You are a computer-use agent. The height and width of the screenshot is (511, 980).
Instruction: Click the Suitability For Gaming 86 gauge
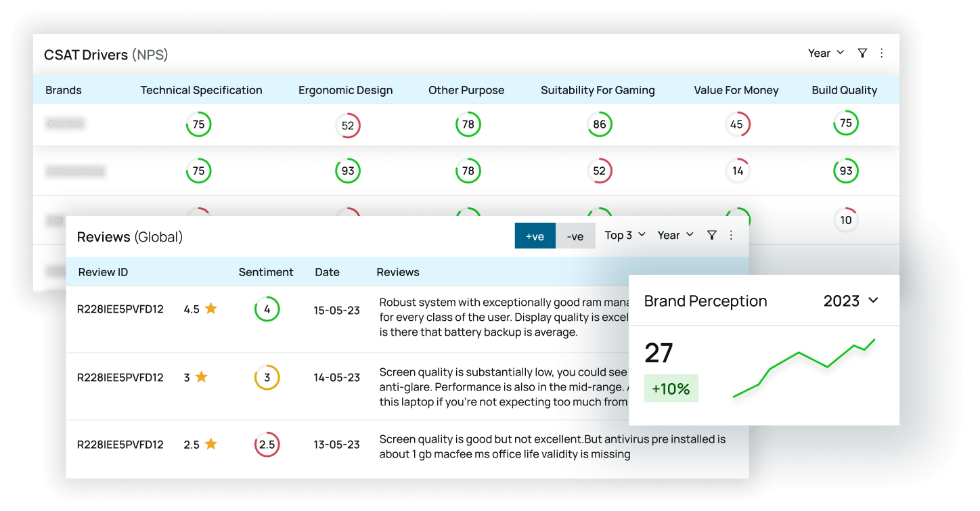click(599, 125)
